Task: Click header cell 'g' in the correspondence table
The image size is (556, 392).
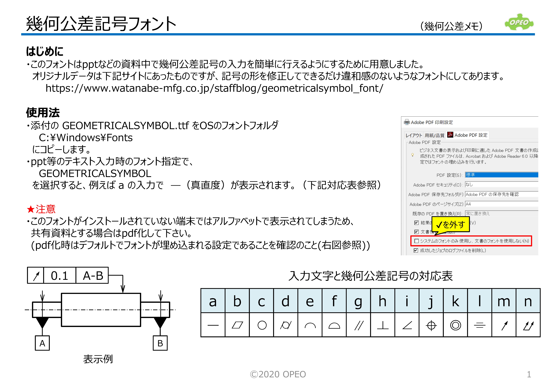Action: coord(358,301)
